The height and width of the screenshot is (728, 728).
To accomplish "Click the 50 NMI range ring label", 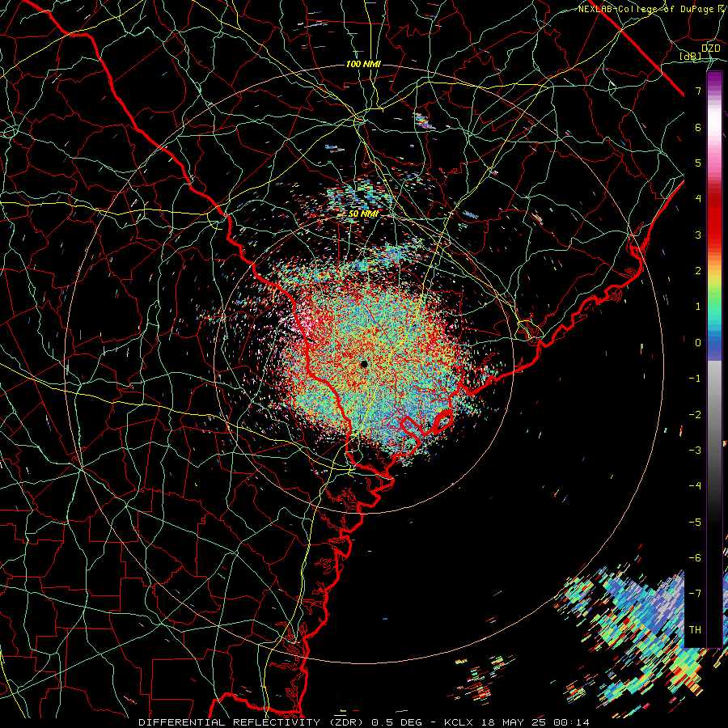I will (x=363, y=214).
